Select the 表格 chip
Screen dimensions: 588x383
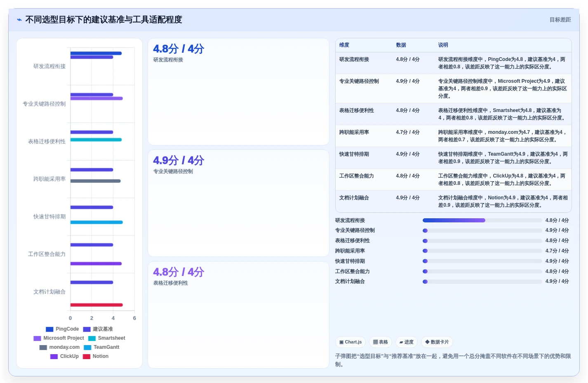pyautogui.click(x=381, y=342)
